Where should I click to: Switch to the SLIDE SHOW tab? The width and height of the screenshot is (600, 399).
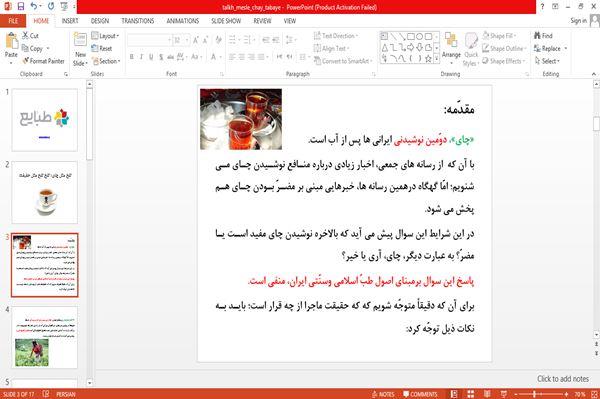point(226,21)
